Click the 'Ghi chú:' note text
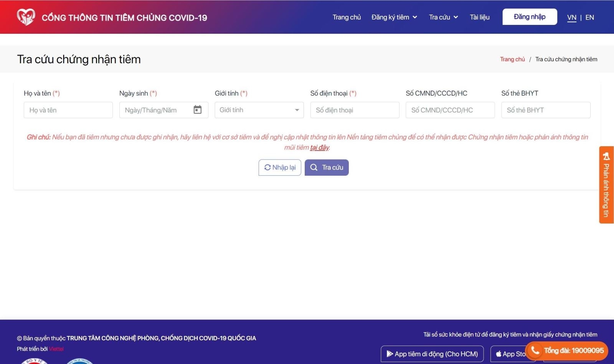Screen dimensions: 614x364 38,137
